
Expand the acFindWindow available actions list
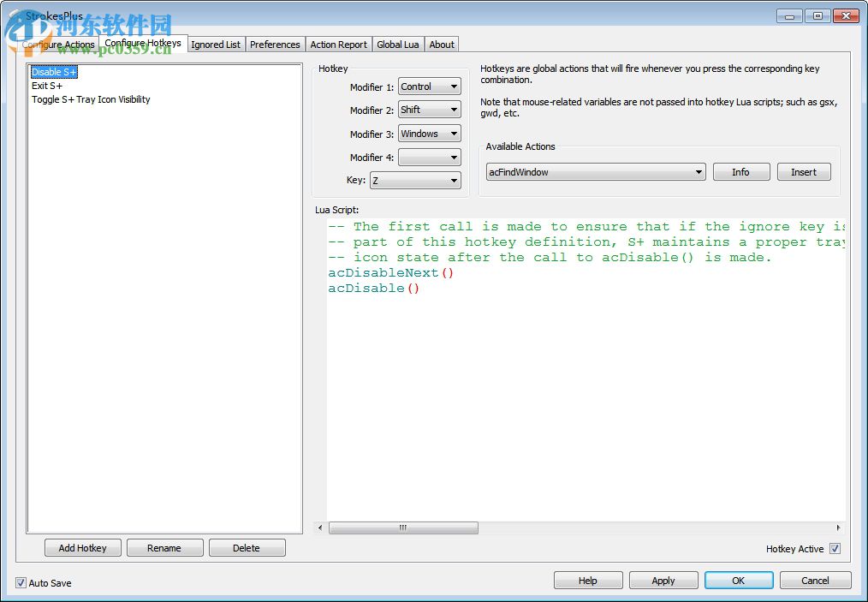tap(596, 172)
